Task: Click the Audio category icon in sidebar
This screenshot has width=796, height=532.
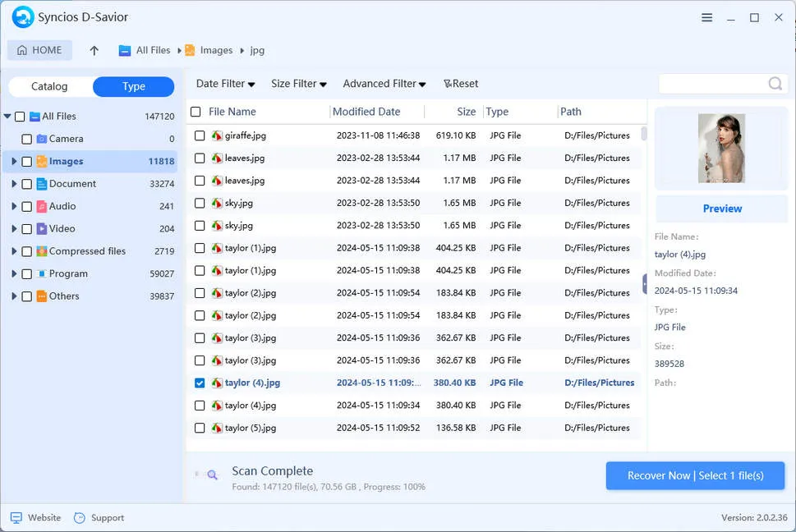Action: click(42, 207)
